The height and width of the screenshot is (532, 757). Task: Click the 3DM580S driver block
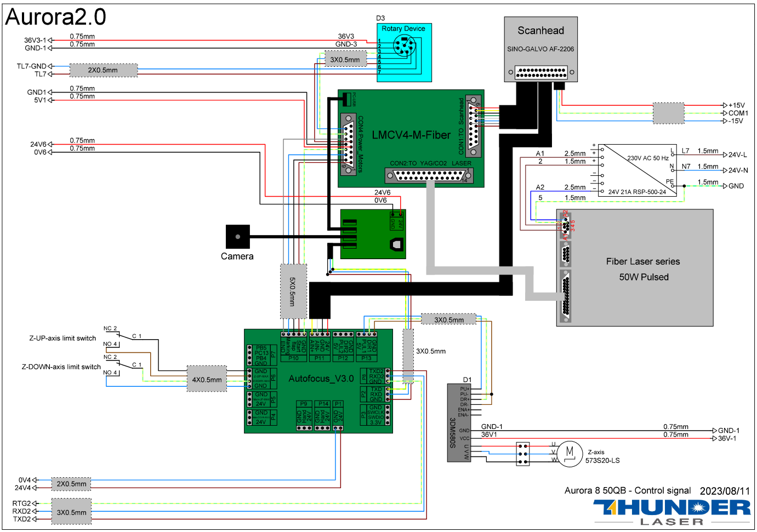[459, 422]
